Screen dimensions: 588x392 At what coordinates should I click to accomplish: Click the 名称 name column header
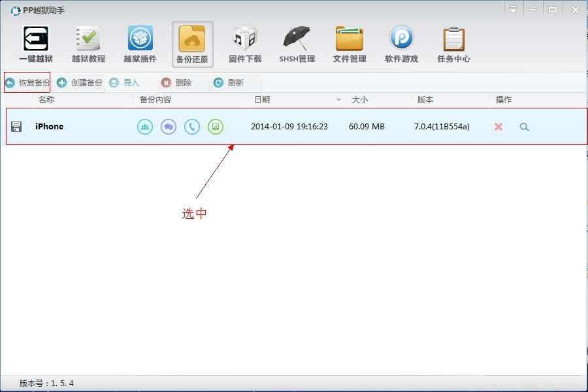(46, 100)
